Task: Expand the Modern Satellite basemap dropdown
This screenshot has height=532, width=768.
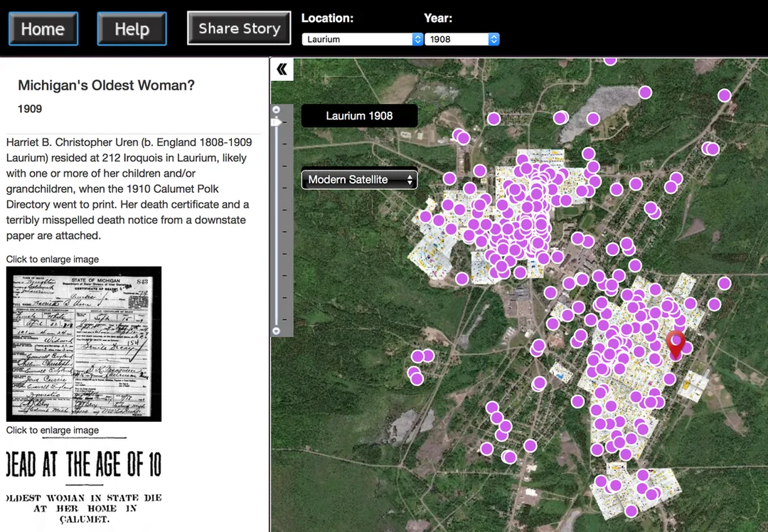Action: (x=359, y=179)
